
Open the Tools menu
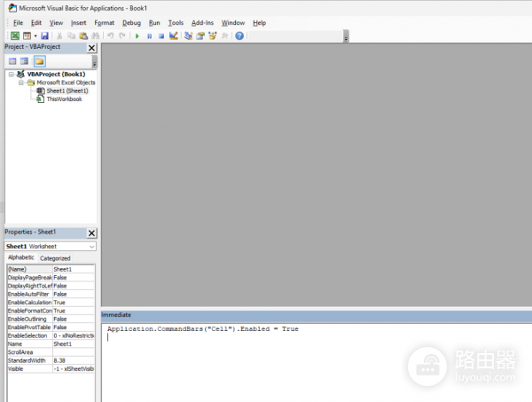tap(176, 22)
